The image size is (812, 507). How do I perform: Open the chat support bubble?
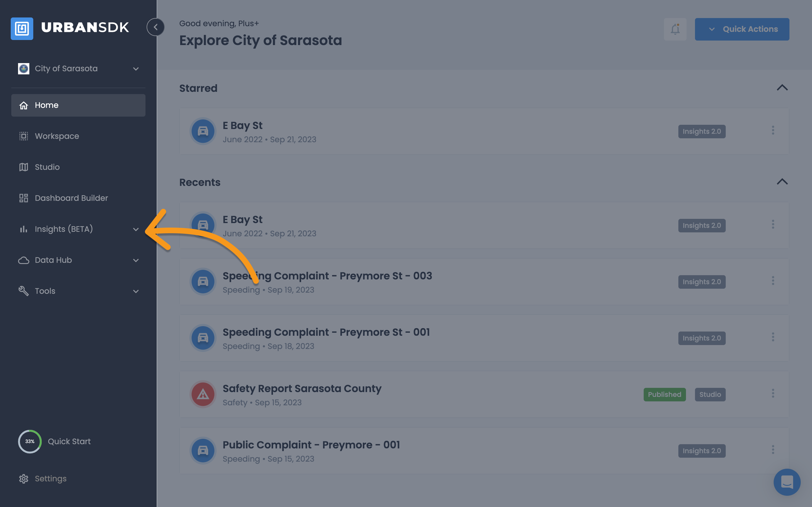787,482
